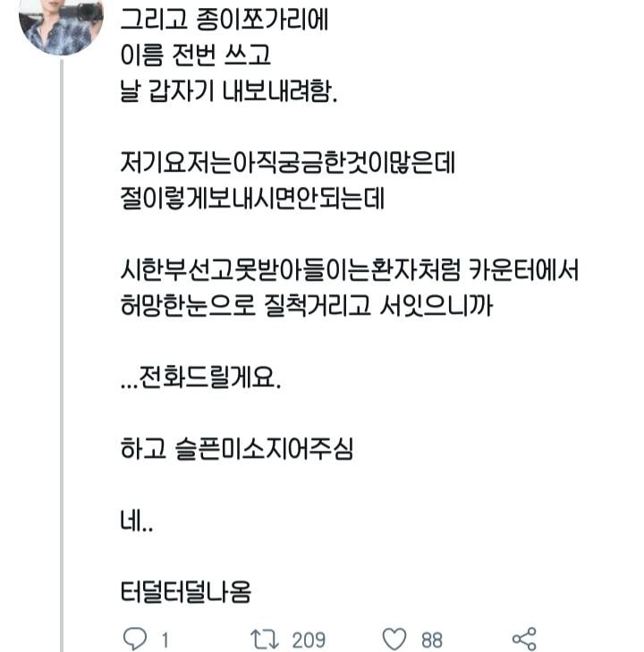Open the share icon options

523,639
